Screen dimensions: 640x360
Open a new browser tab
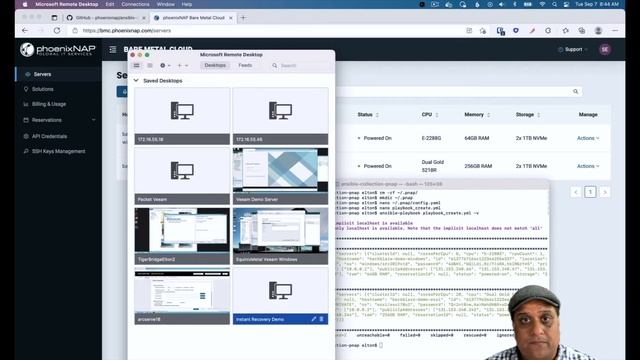pos(243,18)
